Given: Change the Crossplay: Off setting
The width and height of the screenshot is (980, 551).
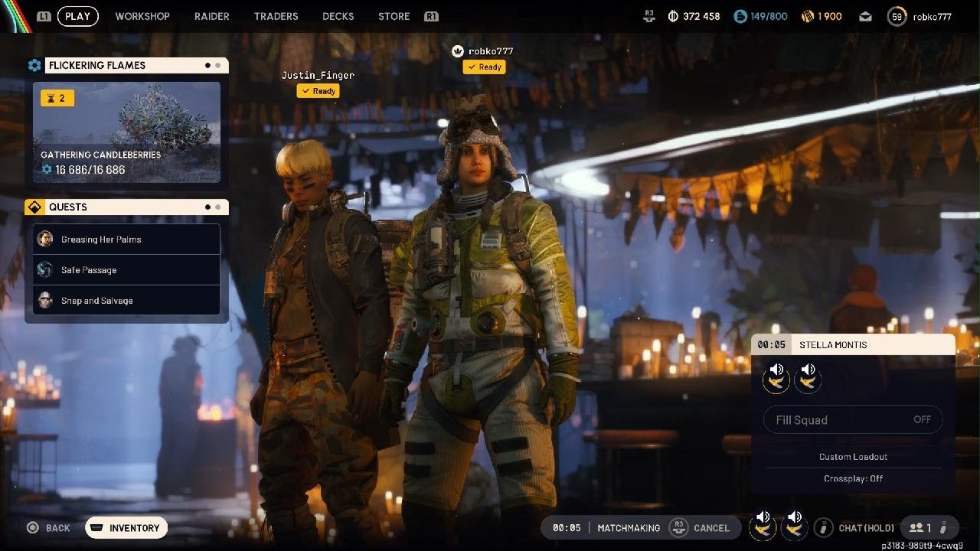Looking at the screenshot, I should 853,478.
